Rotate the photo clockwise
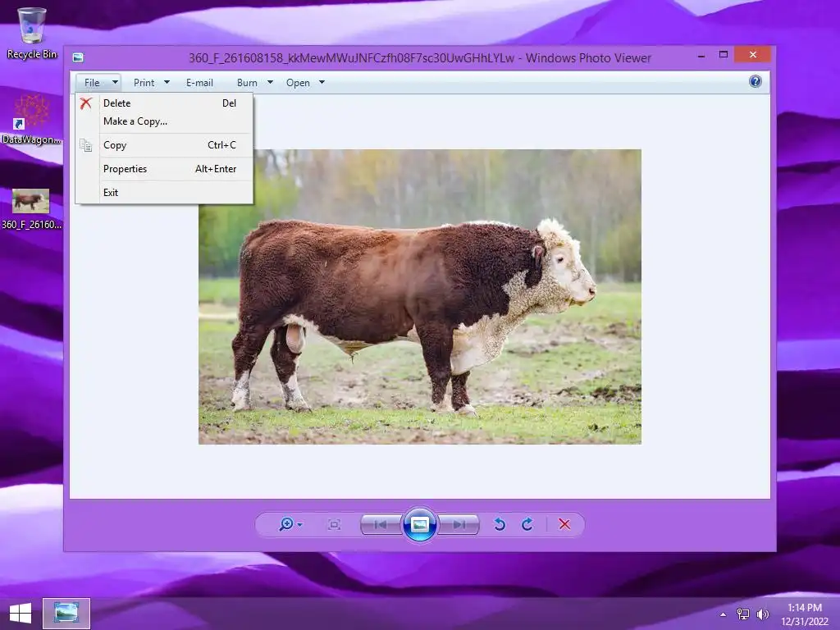 [527, 524]
